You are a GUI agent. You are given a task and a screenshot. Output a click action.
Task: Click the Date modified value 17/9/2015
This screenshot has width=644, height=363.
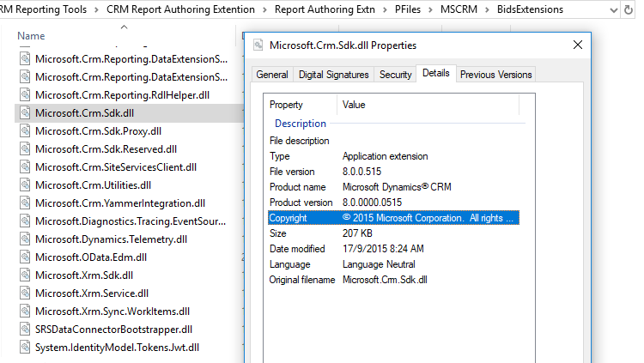(383, 249)
